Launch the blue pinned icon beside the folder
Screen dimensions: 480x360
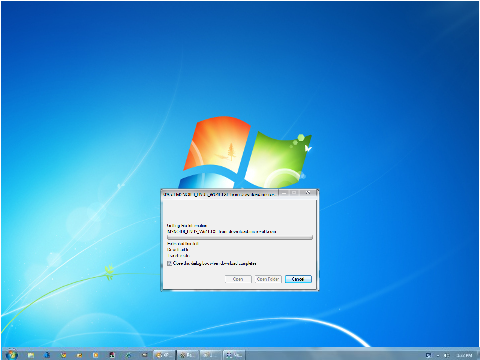click(47, 355)
